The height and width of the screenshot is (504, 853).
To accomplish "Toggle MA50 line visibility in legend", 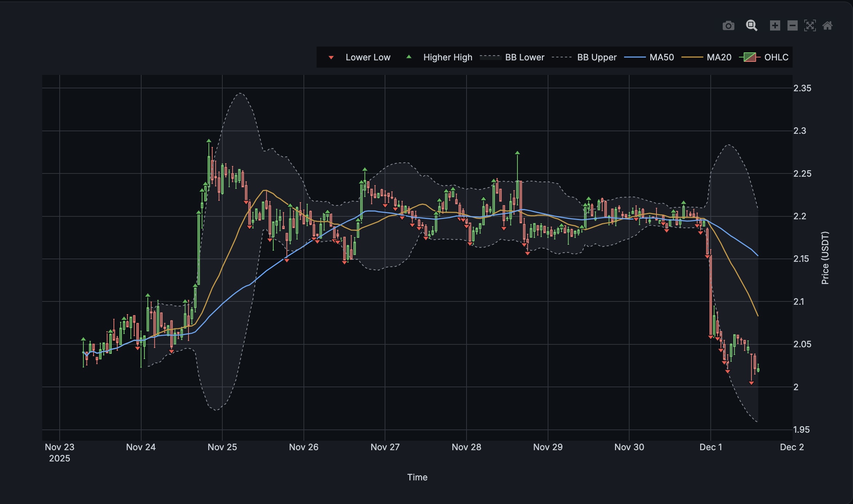I will [x=661, y=57].
